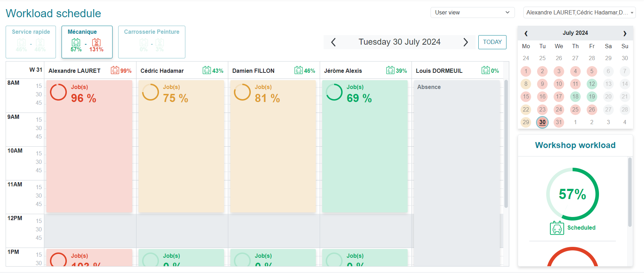Screen dimensions: 644x275
Task: Select July 1 in mini calendar
Action: point(526,71)
